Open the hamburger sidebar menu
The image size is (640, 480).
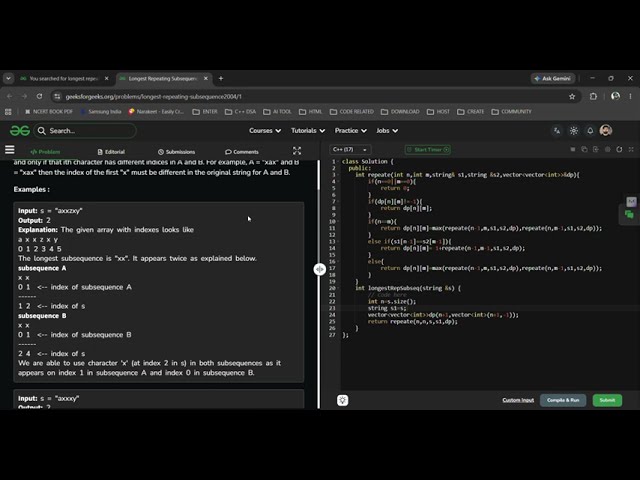pyautogui.click(x=10, y=150)
